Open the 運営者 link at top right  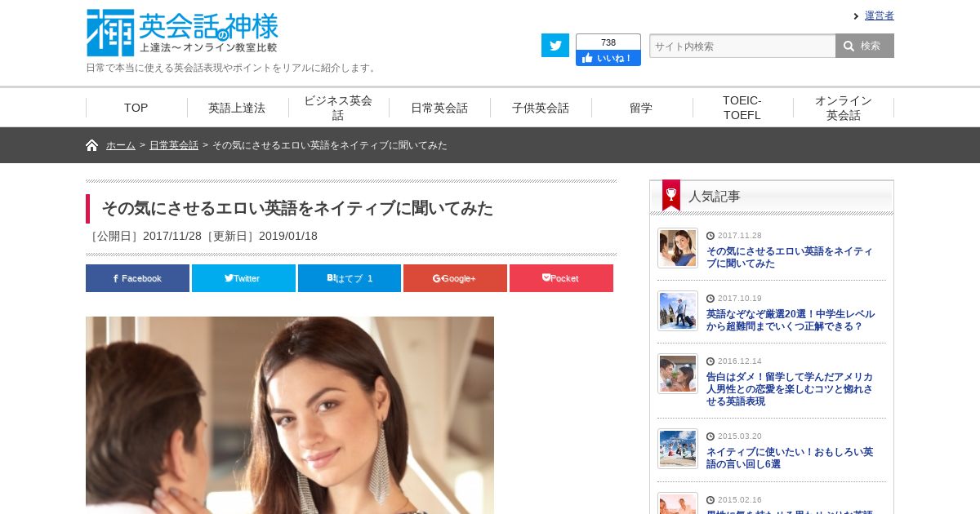[x=879, y=16]
